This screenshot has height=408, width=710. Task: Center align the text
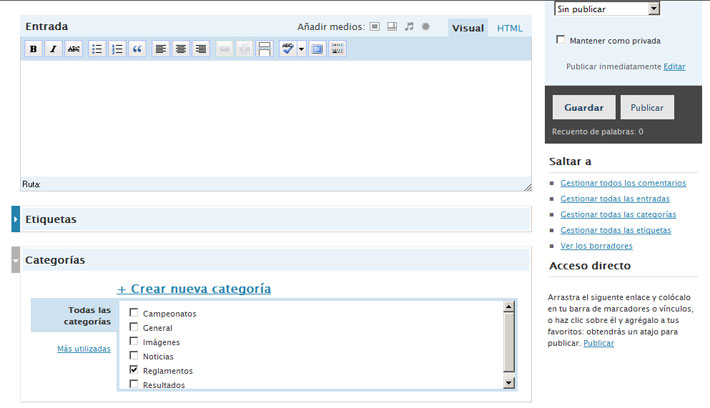pyautogui.click(x=181, y=49)
